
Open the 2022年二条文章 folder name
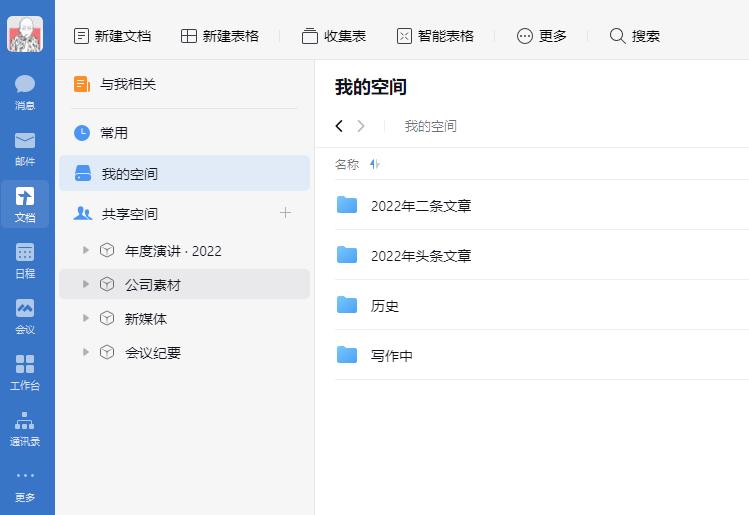click(x=421, y=206)
